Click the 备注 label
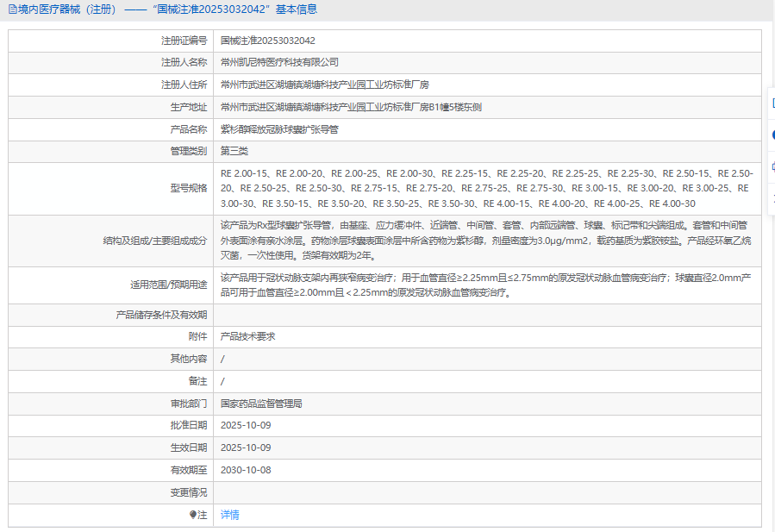775x532 pixels. tap(197, 381)
